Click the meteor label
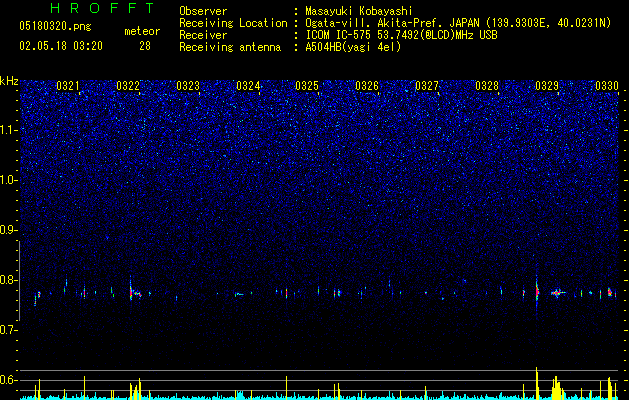Image resolution: width=629 pixels, height=400 pixels. (x=142, y=31)
